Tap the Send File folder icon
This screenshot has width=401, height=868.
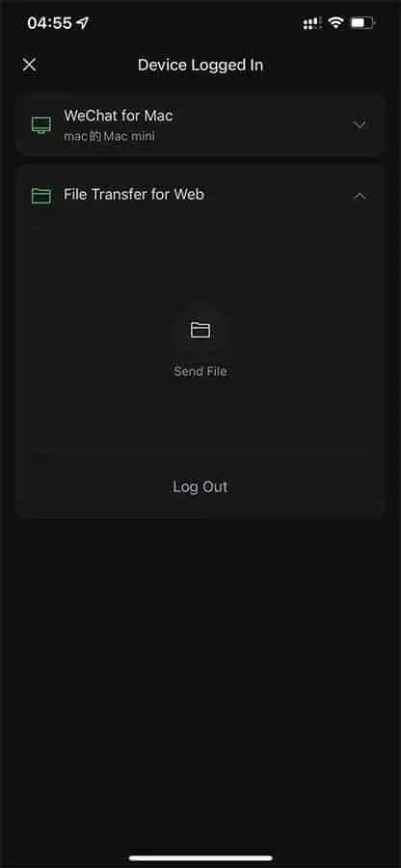pos(200,331)
